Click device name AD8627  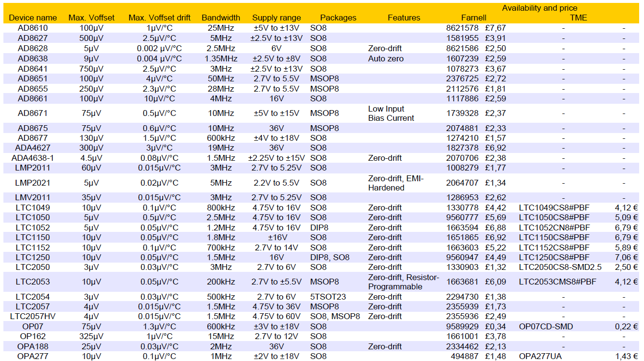coord(33,38)
